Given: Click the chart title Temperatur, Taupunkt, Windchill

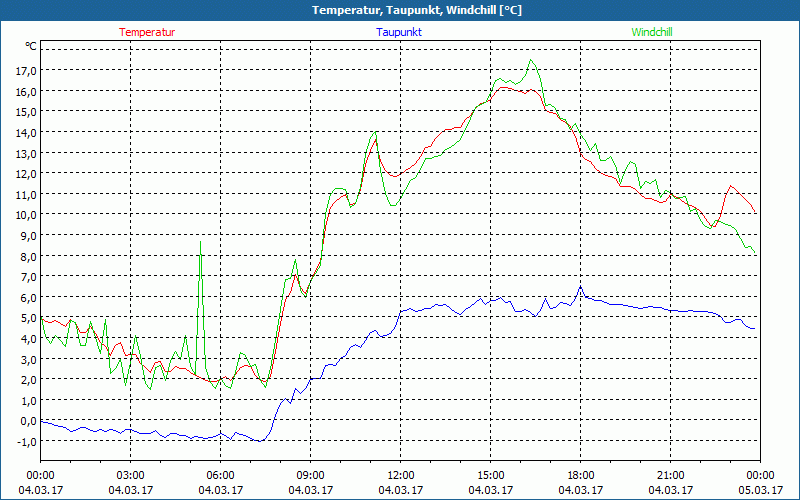Looking at the screenshot, I should tap(417, 10).
